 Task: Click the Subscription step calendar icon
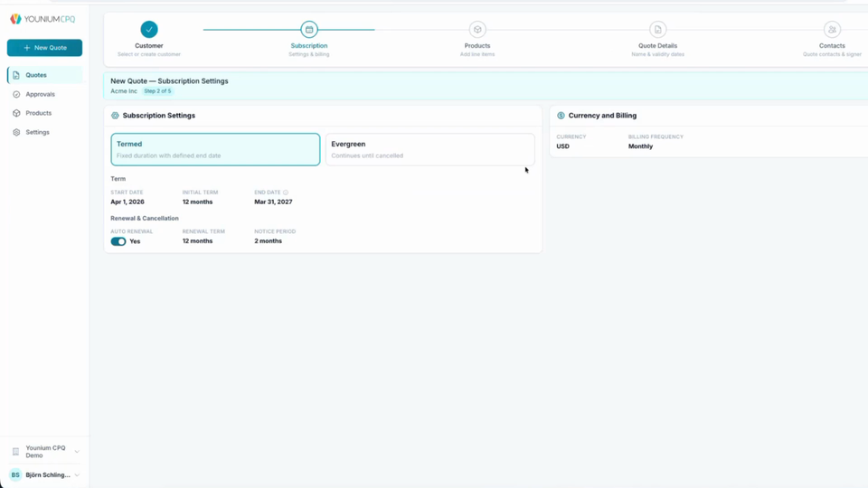pos(309,30)
